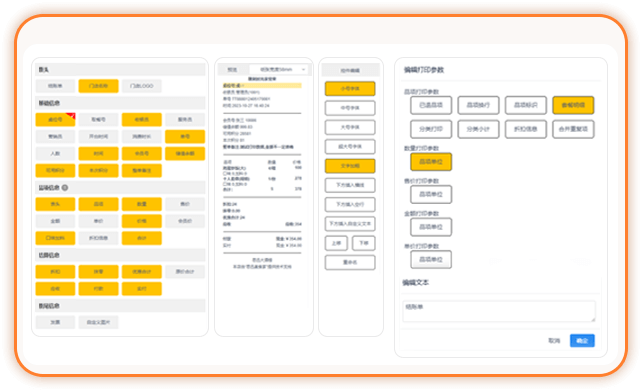This screenshot has width=642, height=391.
Task: Click the 取消 cancel link
Action: [x=554, y=341]
